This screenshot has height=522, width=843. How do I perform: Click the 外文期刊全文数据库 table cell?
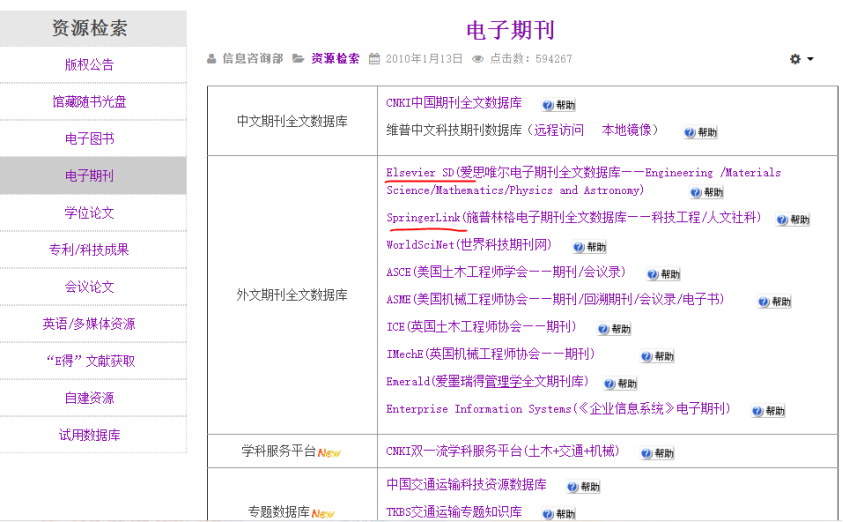pyautogui.click(x=292, y=295)
